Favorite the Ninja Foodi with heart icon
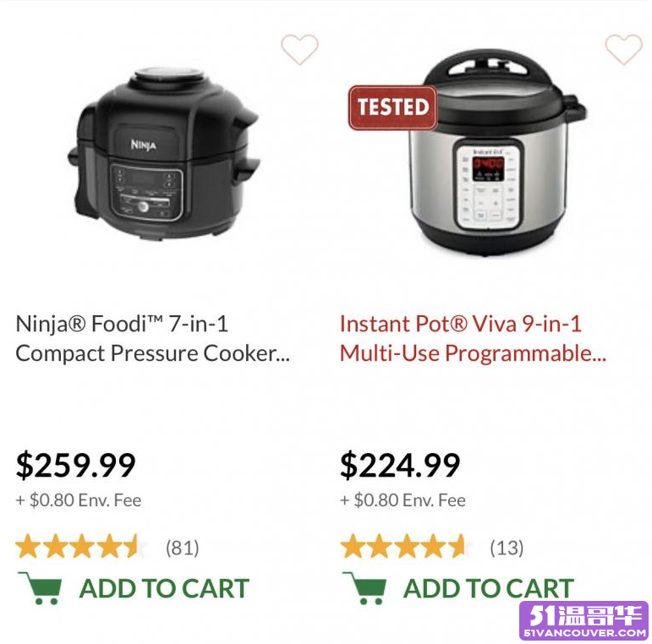 click(x=299, y=50)
